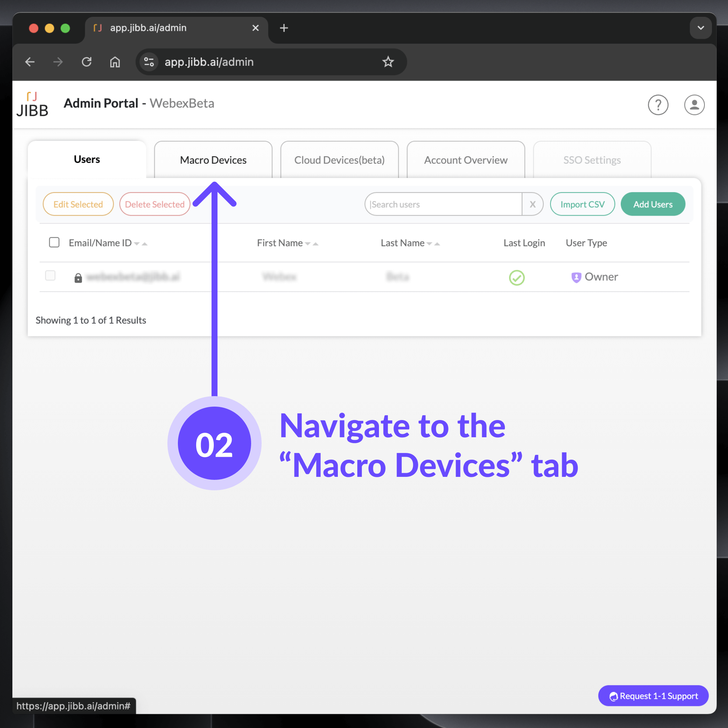Click the browser forward arrow
Image resolution: width=728 pixels, height=728 pixels.
(58, 62)
